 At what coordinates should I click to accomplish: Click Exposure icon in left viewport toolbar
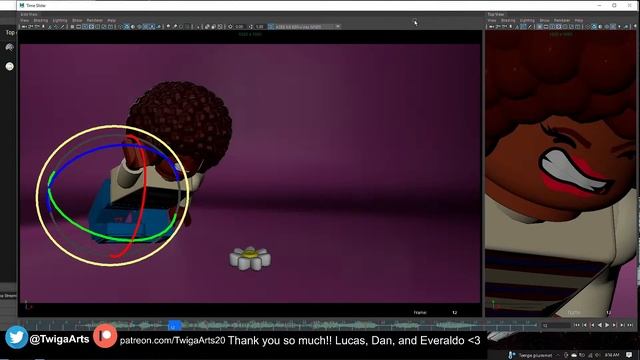[x=231, y=27]
